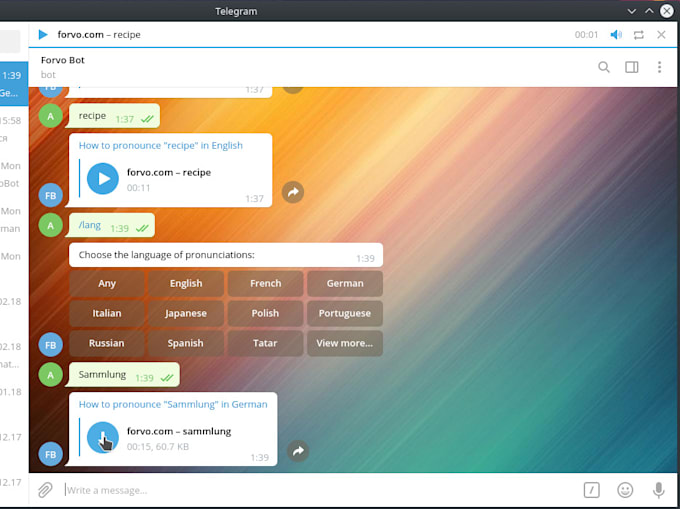680x509 pixels.
Task: Click the FB avatar beside recipe audio
Action: point(51,195)
